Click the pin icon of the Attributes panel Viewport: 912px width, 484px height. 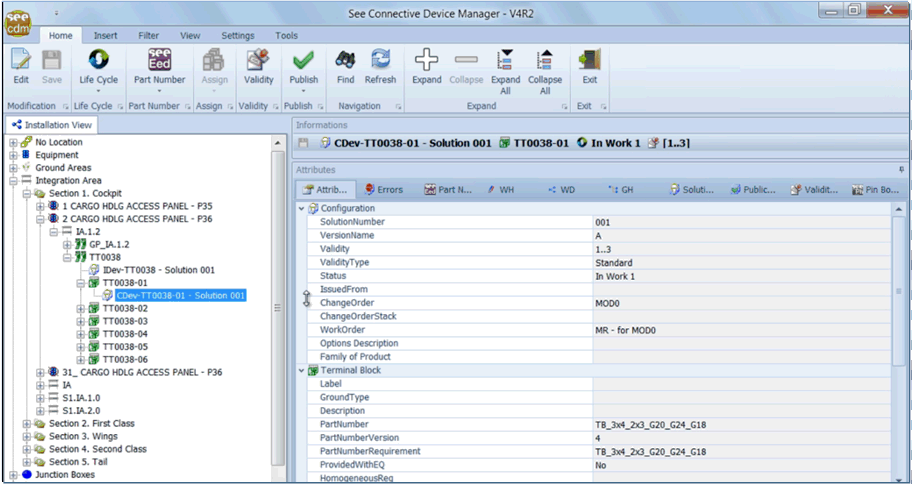pos(902,170)
